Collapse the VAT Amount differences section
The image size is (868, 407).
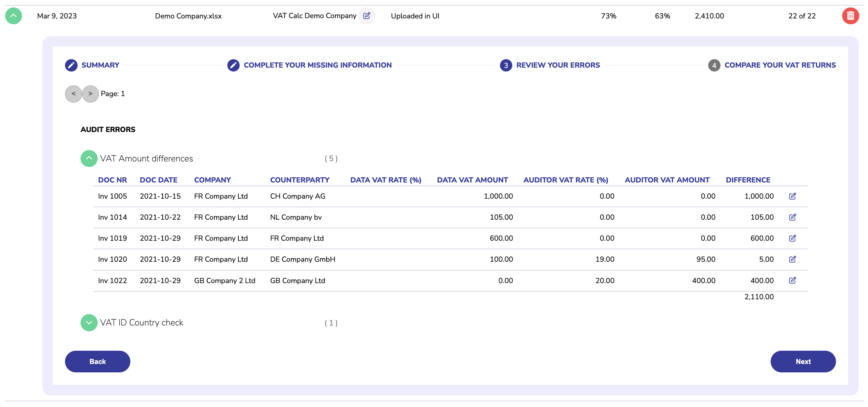click(89, 159)
